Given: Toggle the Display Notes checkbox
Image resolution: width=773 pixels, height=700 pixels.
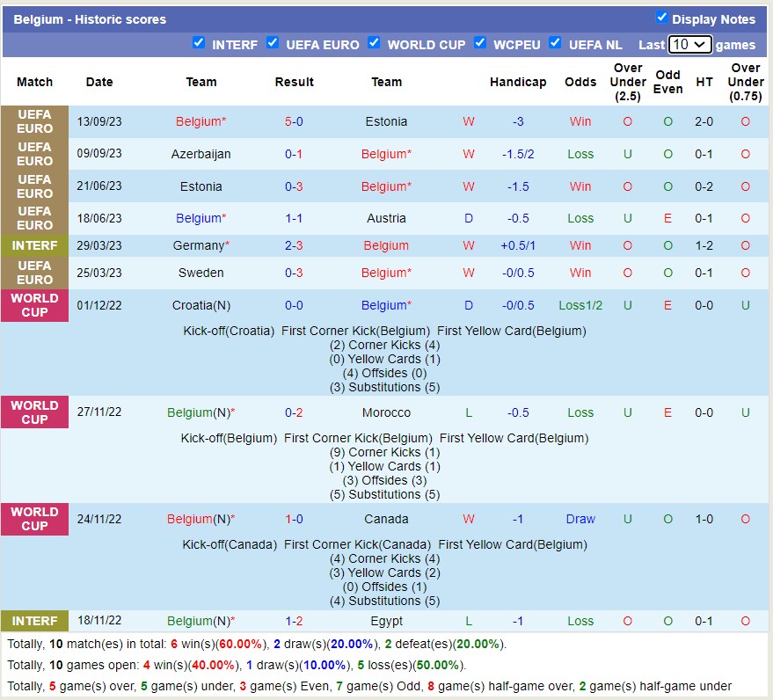Looking at the screenshot, I should (x=661, y=18).
